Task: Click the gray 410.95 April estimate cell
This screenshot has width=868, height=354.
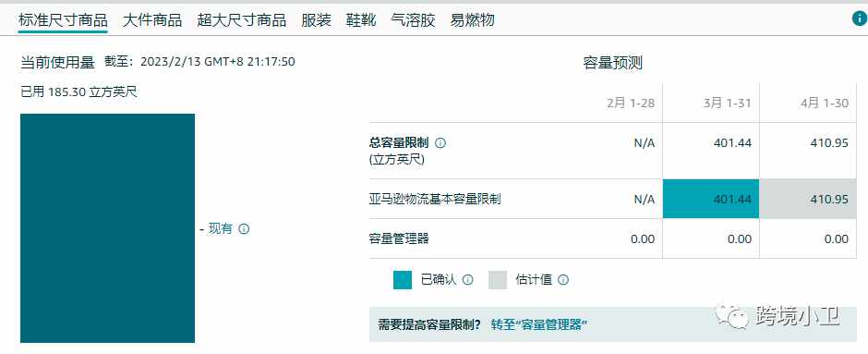Action: click(x=808, y=199)
